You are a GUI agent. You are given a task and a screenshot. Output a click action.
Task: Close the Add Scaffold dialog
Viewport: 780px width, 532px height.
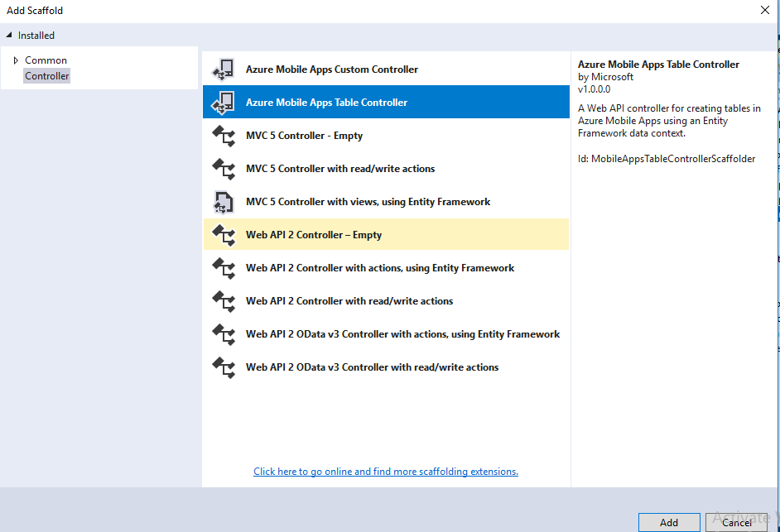[764, 10]
